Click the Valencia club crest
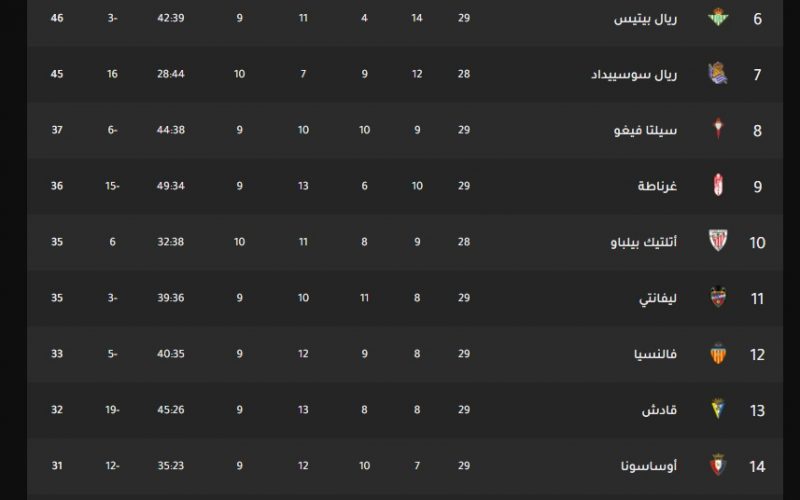This screenshot has height=500, width=800. [718, 353]
